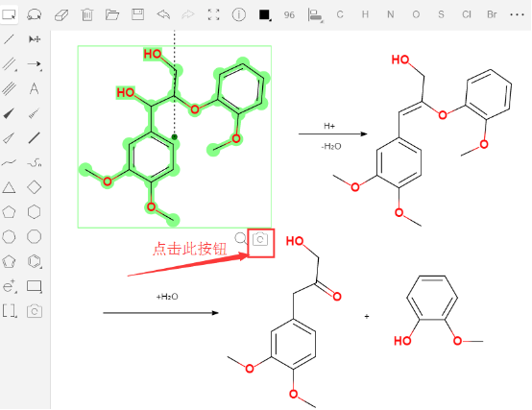Open the black color swatch picker
This screenshot has width=532, height=410.
(265, 14)
